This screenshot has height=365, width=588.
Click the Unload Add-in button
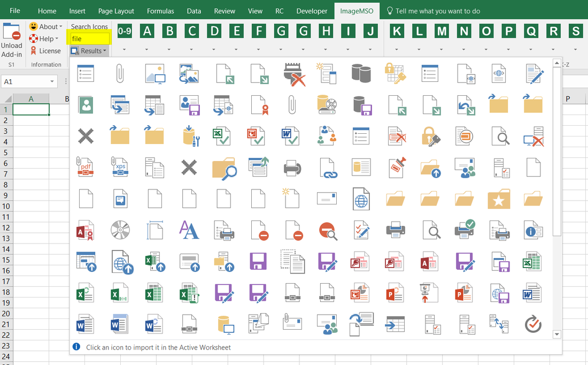(x=11, y=37)
